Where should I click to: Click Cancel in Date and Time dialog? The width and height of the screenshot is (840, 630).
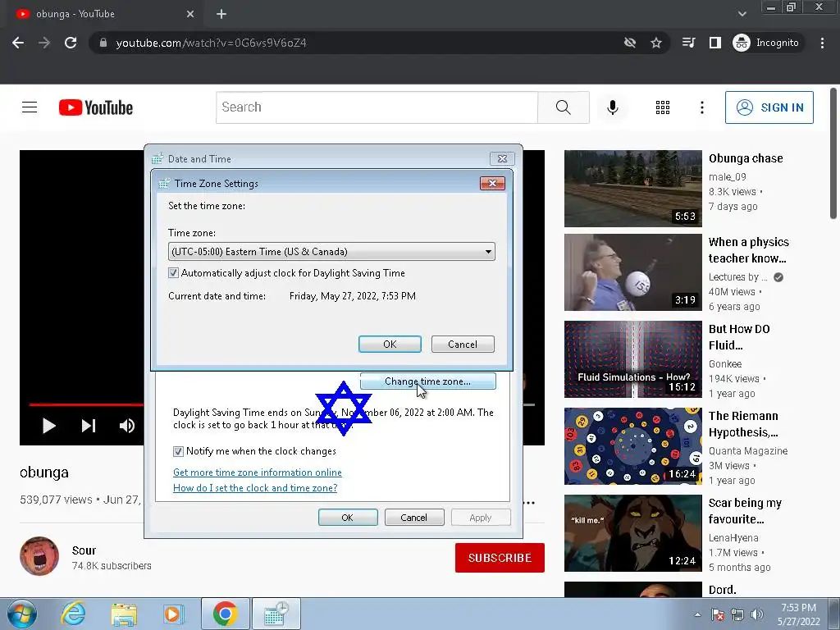[414, 518]
